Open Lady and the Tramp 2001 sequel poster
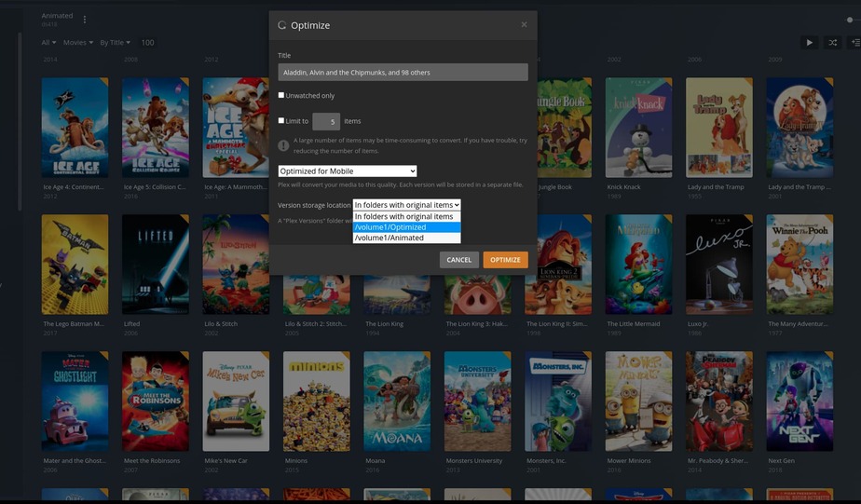This screenshot has width=861, height=504. [x=799, y=128]
